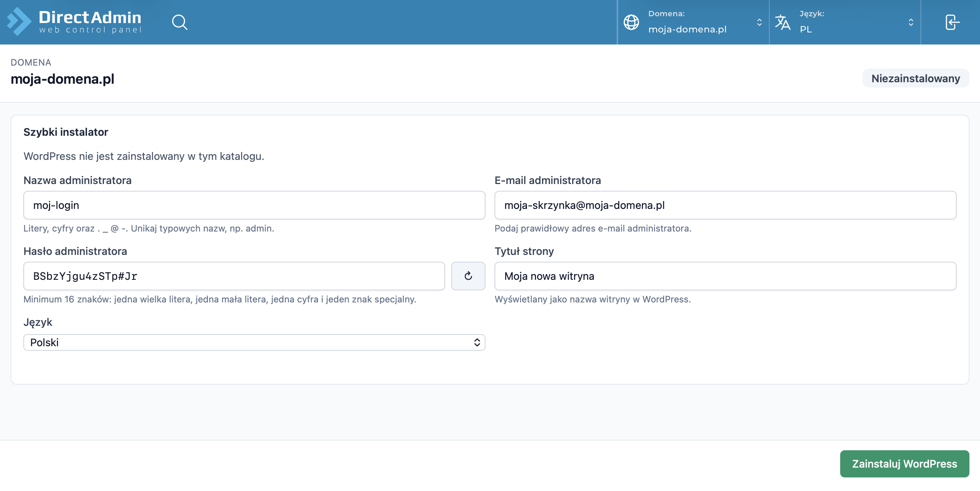Click the logout icon in header
The image size is (980, 491).
click(x=952, y=22)
